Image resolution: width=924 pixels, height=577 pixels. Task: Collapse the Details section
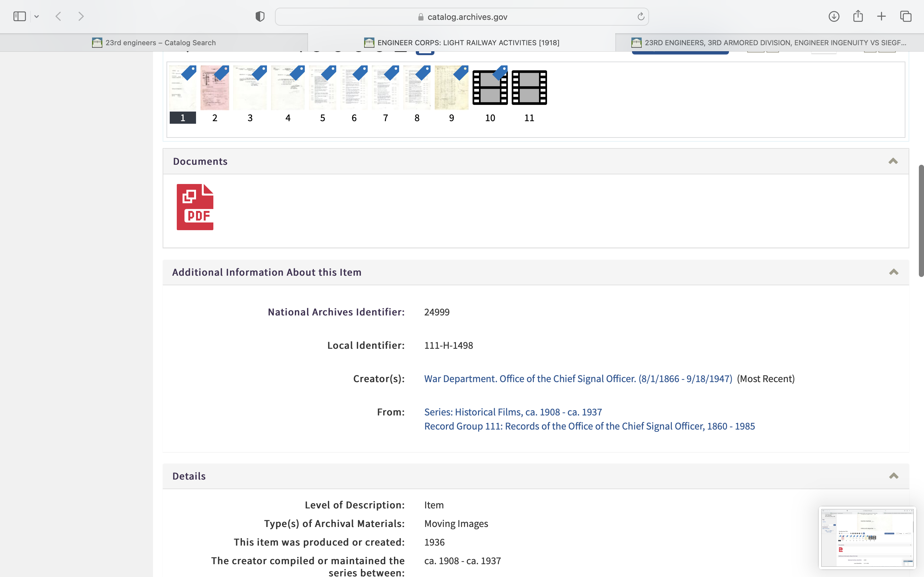click(x=894, y=476)
